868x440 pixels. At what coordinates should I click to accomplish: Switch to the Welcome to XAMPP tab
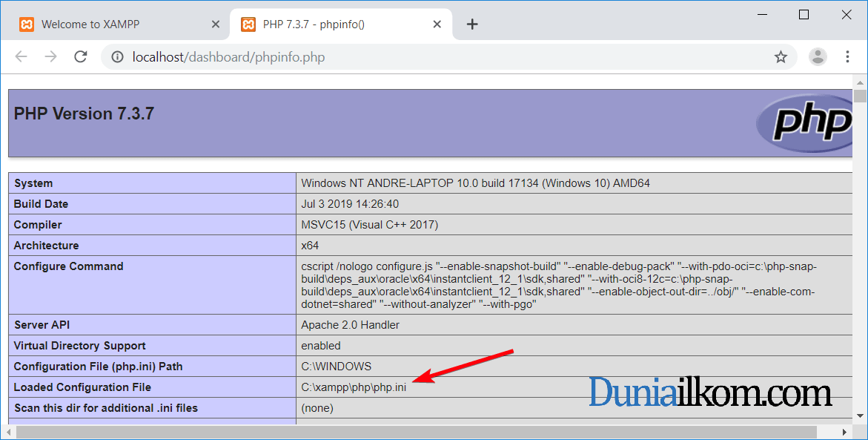point(111,24)
